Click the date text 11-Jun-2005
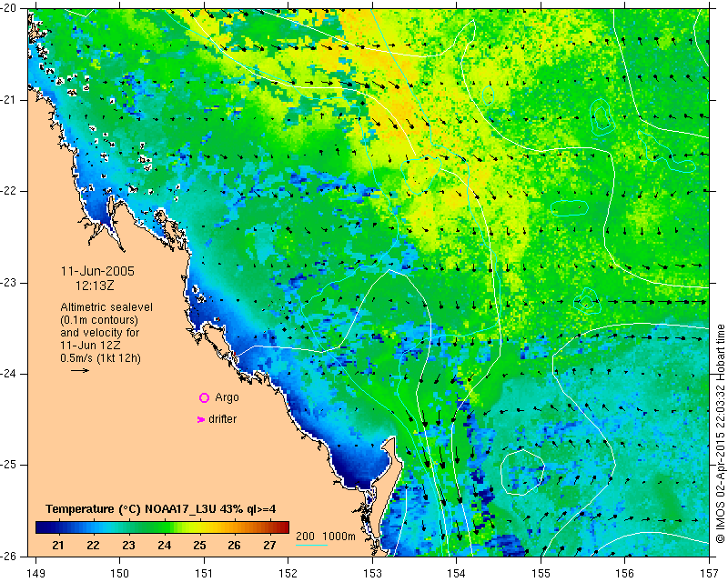728x582 pixels. click(97, 271)
